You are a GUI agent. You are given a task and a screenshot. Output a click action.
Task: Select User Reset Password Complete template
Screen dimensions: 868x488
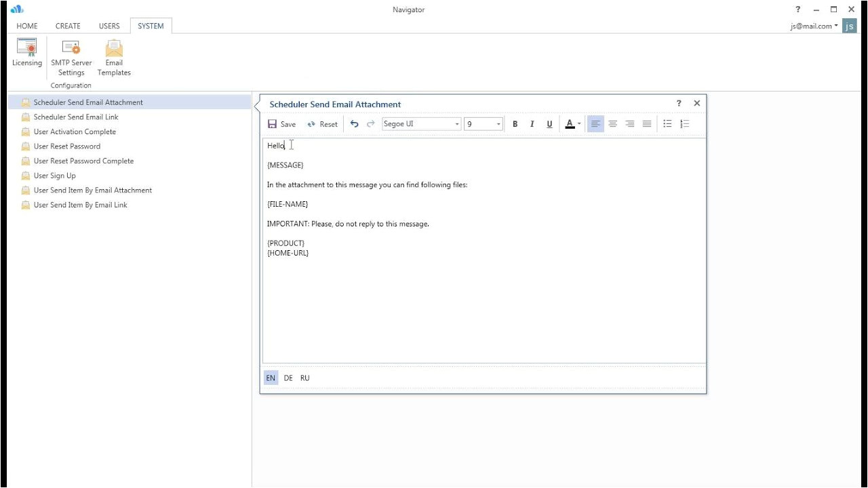coord(130,161)
